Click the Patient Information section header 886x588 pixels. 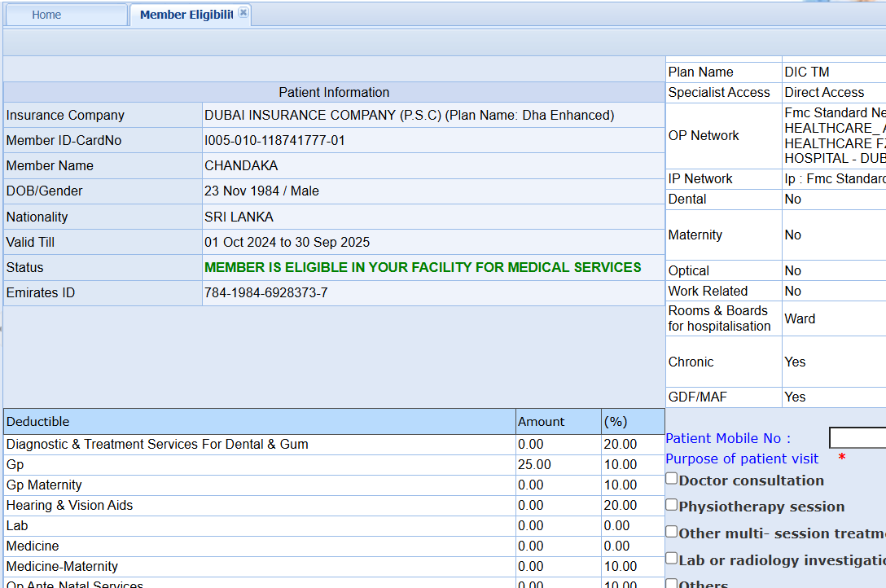(x=334, y=92)
